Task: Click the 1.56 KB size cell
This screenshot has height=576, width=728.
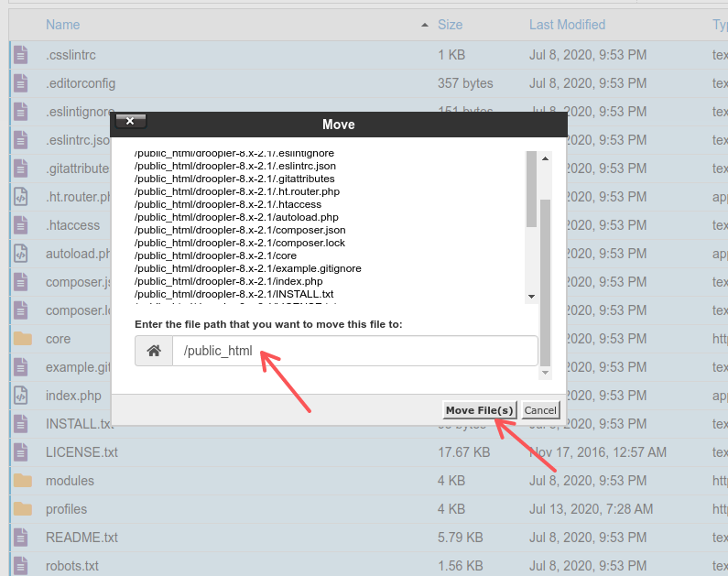Action: pyautogui.click(x=460, y=566)
